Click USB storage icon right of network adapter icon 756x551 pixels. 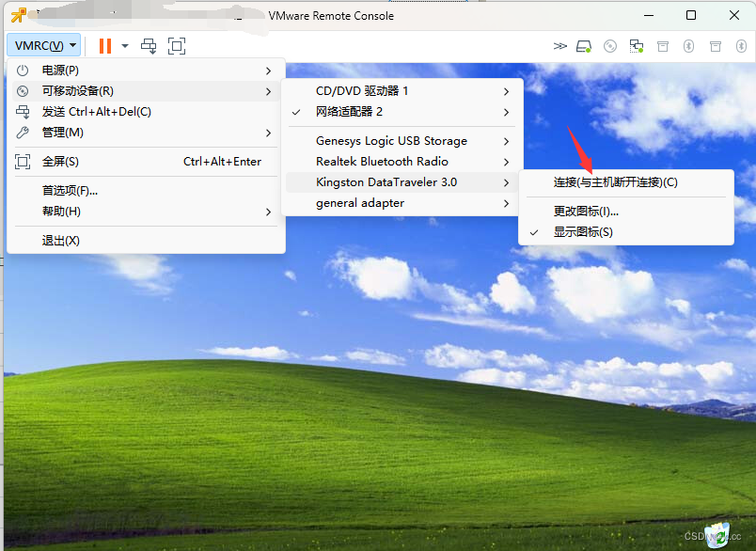click(x=663, y=46)
